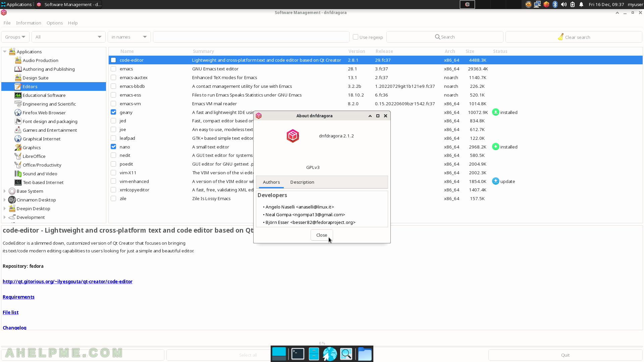Uncheck the geany package checkbox
The height and width of the screenshot is (362, 644).
tap(113, 112)
